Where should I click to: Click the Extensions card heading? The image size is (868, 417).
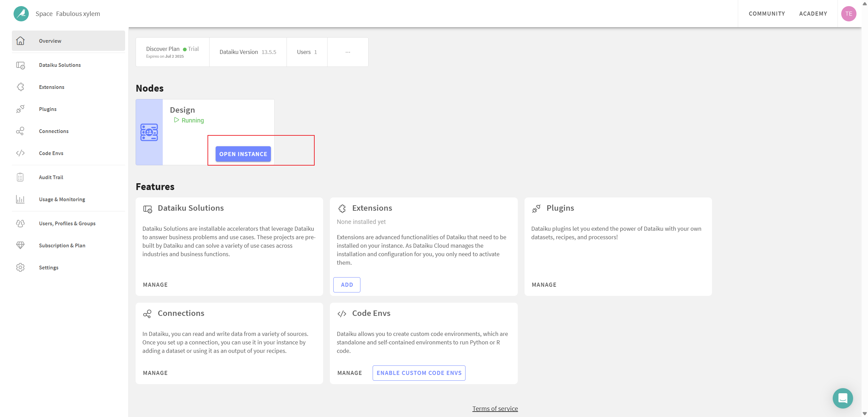(x=372, y=208)
